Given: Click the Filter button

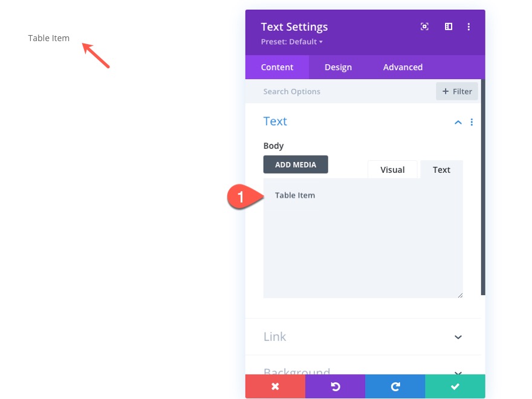Looking at the screenshot, I should [456, 91].
